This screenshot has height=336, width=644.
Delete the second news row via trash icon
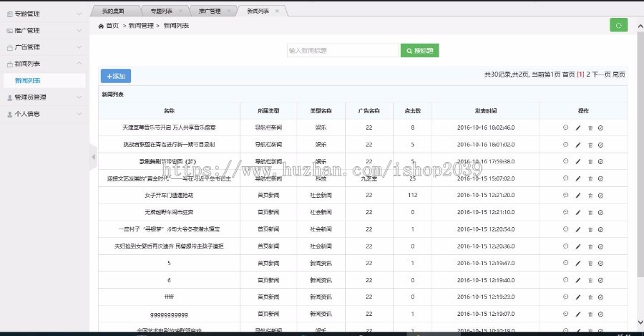click(590, 145)
